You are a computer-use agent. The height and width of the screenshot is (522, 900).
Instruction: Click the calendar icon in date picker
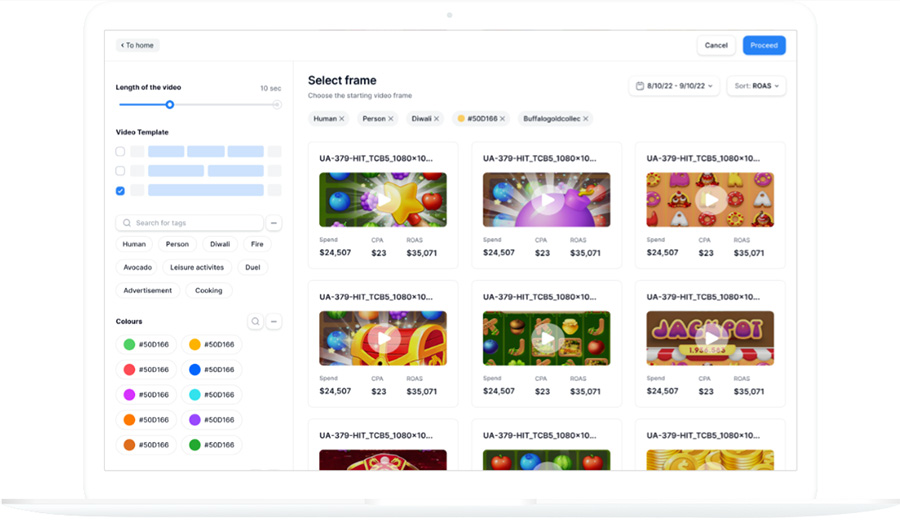(x=640, y=86)
